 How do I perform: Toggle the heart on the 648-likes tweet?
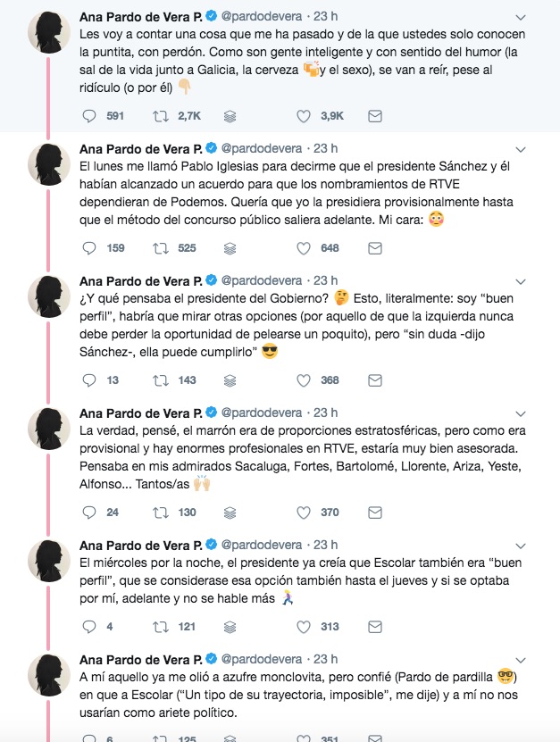303,248
